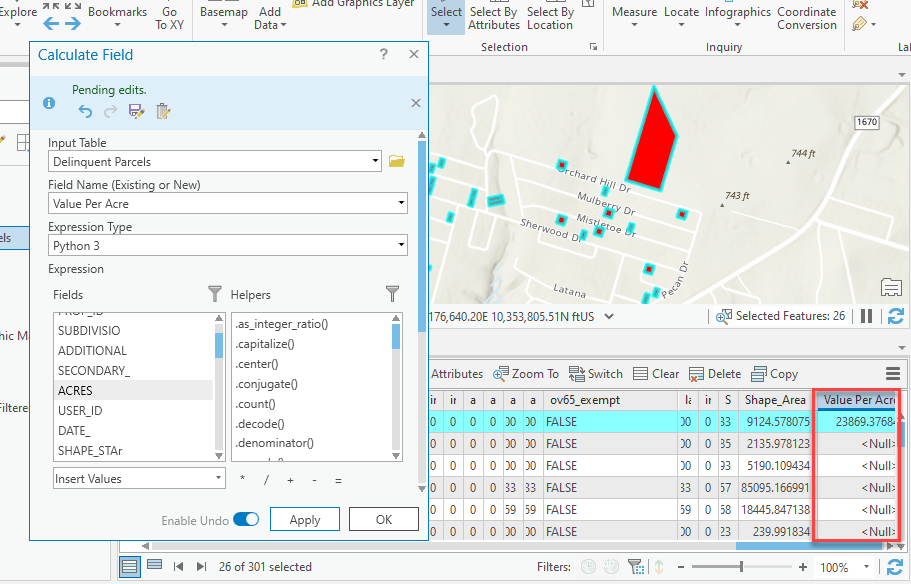The height and width of the screenshot is (584, 911).
Task: Open Input Table dropdown Delinquent Parcels
Action: tap(214, 161)
